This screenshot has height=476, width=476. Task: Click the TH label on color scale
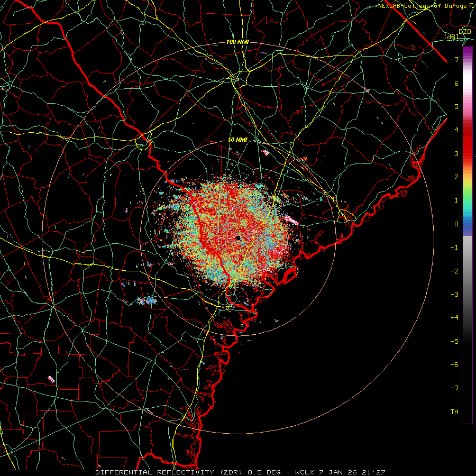454,412
